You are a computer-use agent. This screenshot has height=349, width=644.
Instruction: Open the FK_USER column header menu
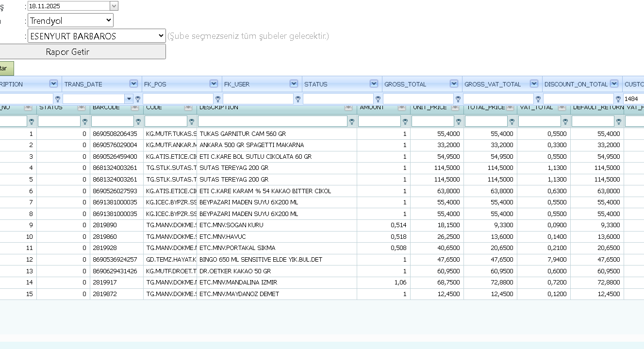(x=294, y=83)
